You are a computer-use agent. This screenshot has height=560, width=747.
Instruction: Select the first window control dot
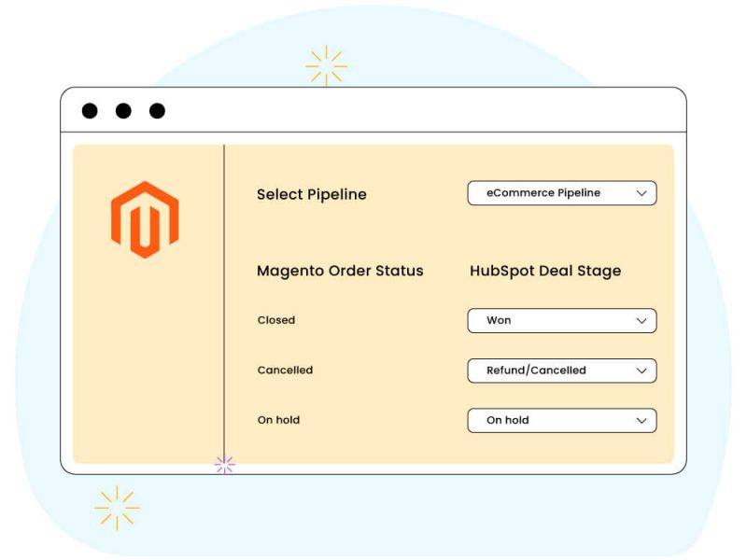(x=91, y=110)
